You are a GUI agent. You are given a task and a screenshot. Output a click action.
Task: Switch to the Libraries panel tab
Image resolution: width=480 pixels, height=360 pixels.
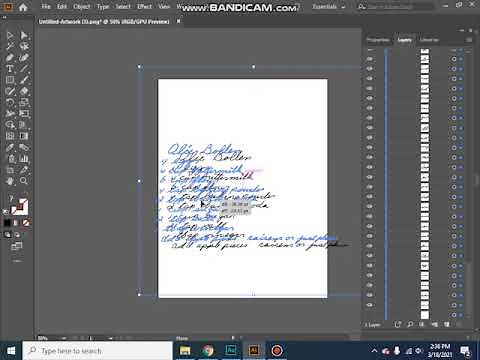click(x=429, y=40)
